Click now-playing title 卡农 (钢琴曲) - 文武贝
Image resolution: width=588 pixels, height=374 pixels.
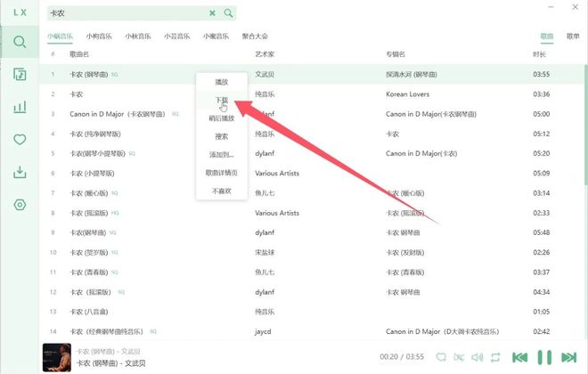click(111, 363)
